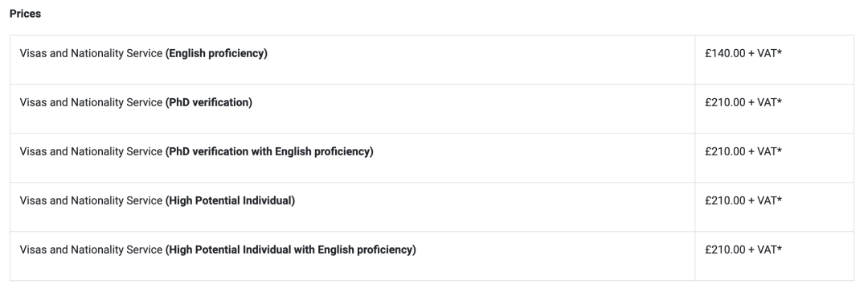
Task: Click bold '(English proficiency)' text in first row
Action: tap(216, 54)
